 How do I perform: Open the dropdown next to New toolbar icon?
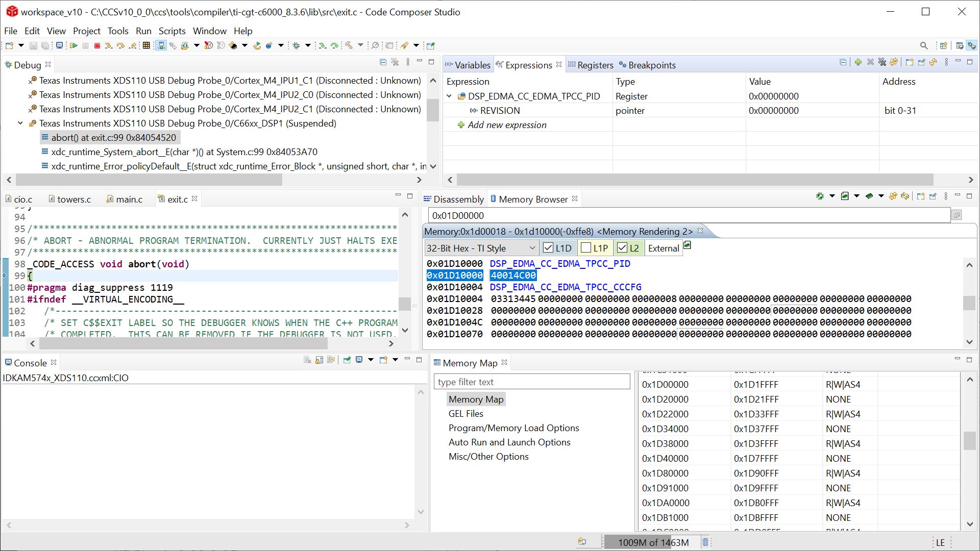click(21, 46)
